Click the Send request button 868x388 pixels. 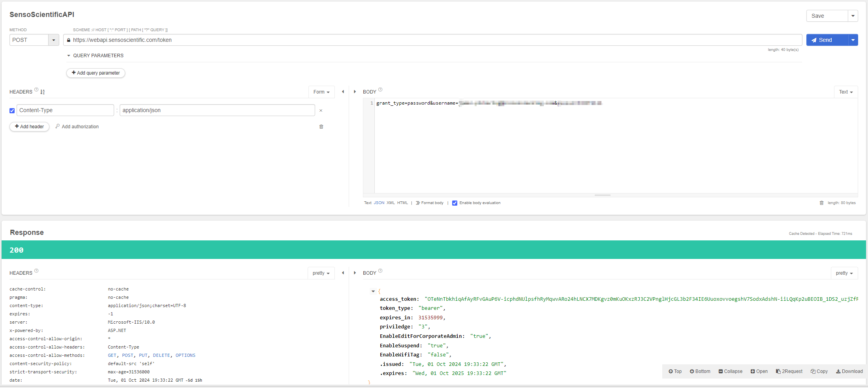pyautogui.click(x=827, y=40)
